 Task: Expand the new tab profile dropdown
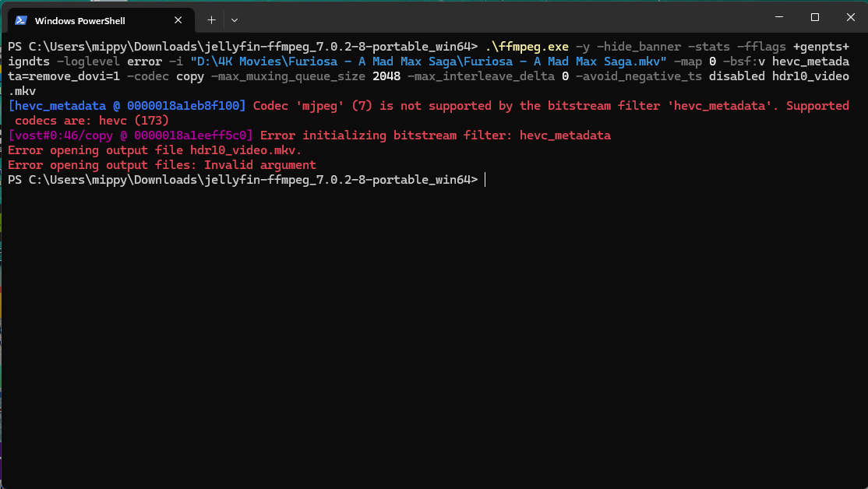(x=235, y=19)
